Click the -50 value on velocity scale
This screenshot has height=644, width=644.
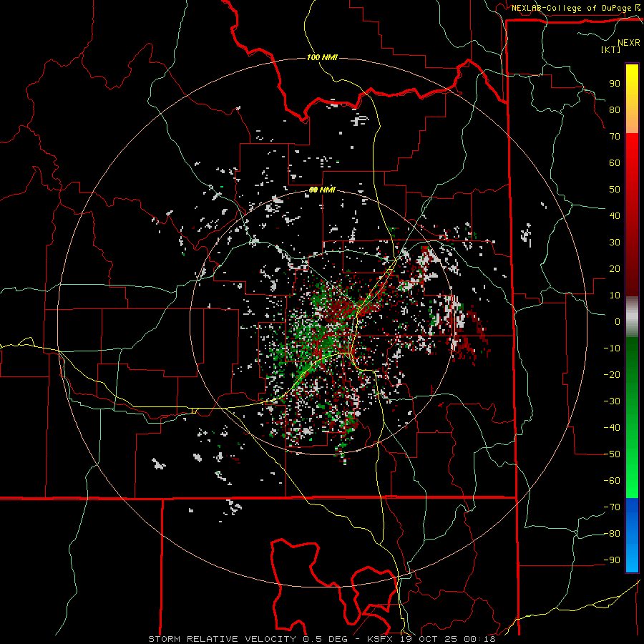click(x=612, y=454)
